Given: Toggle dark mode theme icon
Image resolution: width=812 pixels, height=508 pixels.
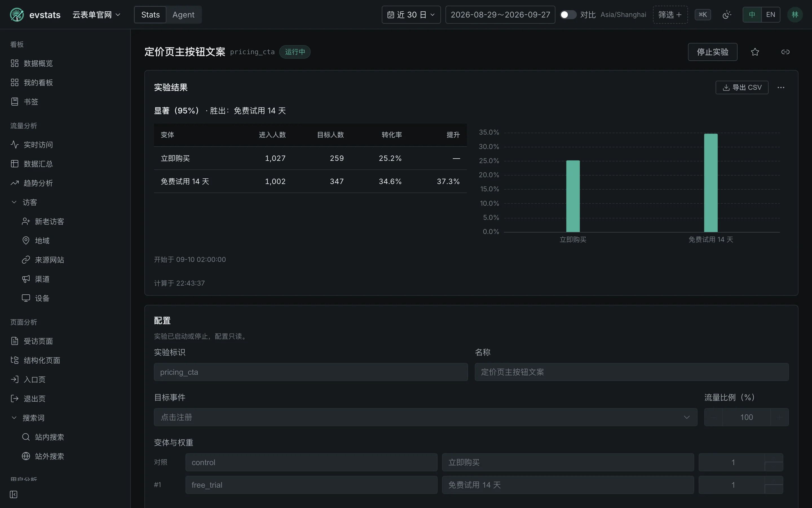Looking at the screenshot, I should [x=727, y=15].
